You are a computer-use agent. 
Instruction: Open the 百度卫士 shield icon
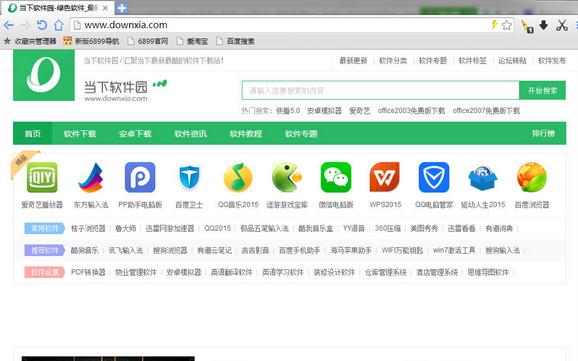pos(189,177)
